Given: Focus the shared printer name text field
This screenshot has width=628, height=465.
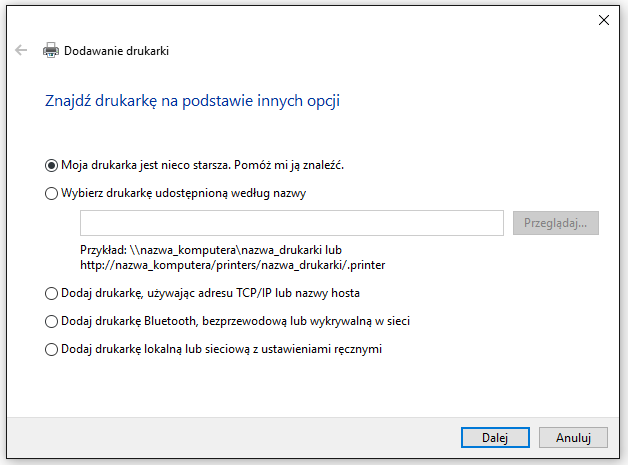Looking at the screenshot, I should [x=292, y=223].
